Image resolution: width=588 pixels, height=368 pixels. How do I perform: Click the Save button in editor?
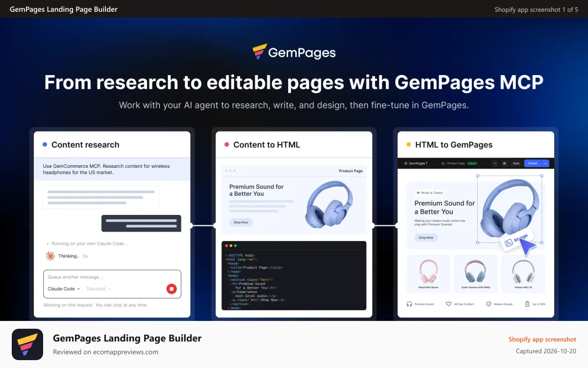tap(516, 163)
